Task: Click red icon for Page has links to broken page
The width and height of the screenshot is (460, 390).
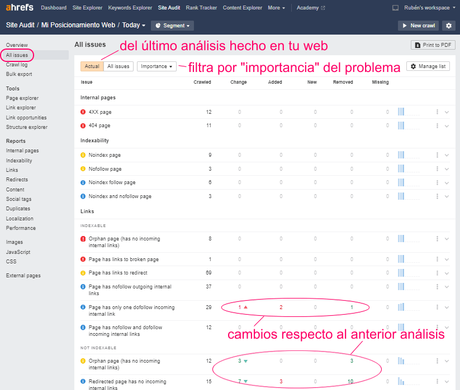Action: click(x=83, y=259)
